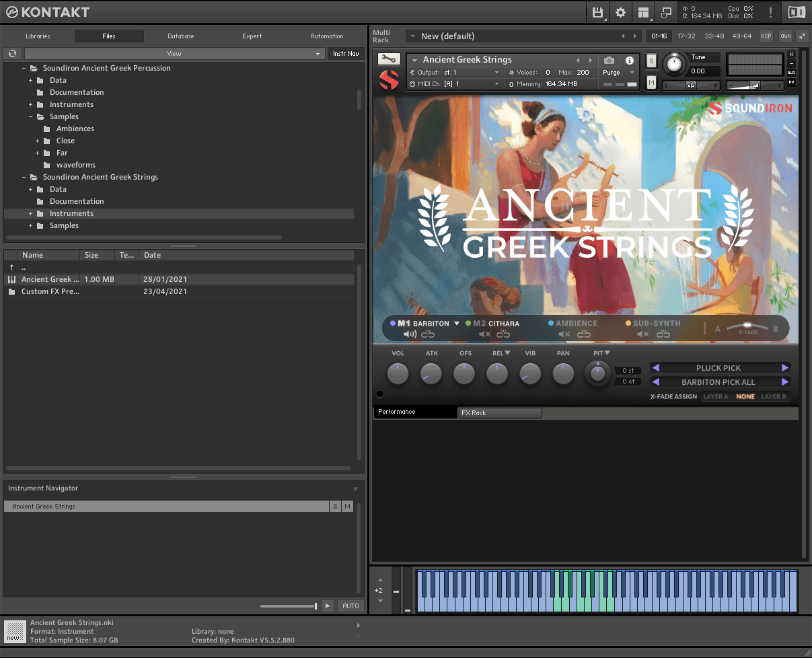Toggle Sub-Synth layer link icon
Viewport: 812px width, 658px height.
(663, 334)
